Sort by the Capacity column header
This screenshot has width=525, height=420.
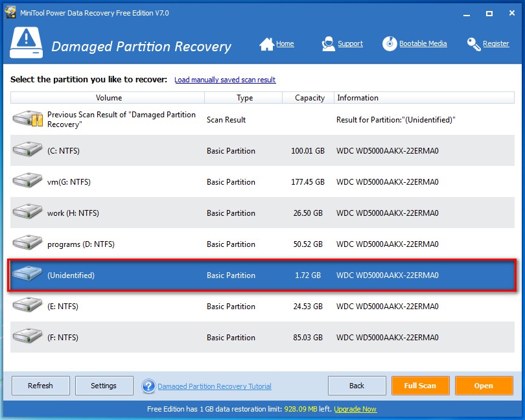(x=309, y=98)
